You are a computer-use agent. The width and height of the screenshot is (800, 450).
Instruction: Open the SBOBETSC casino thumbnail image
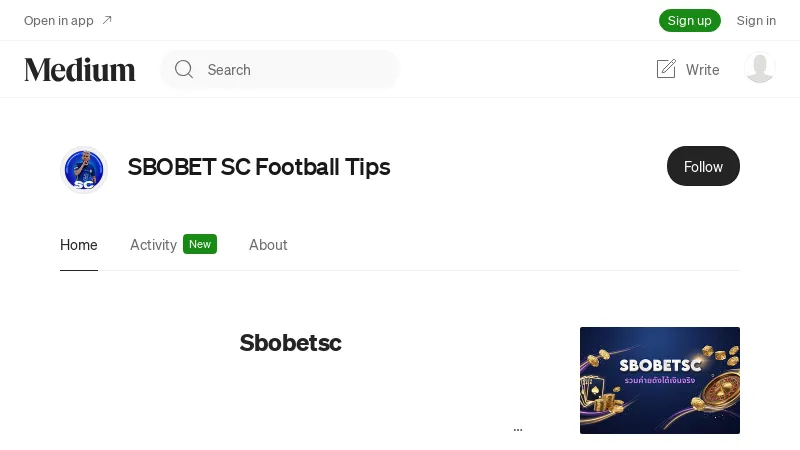[660, 380]
